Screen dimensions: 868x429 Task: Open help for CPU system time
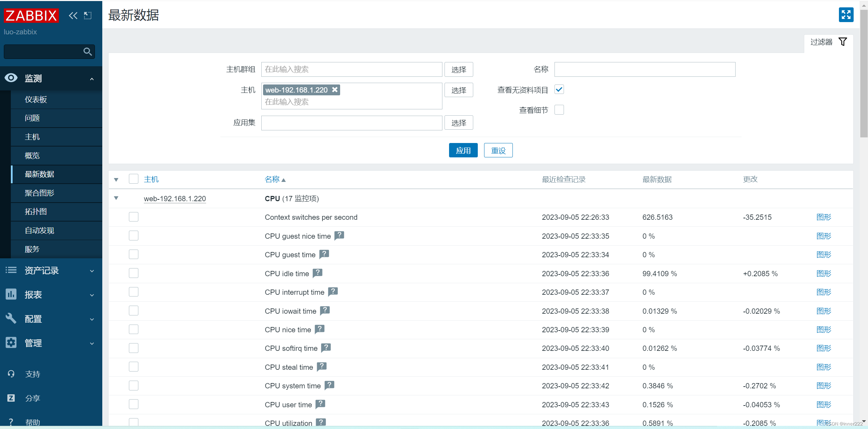[x=329, y=385]
